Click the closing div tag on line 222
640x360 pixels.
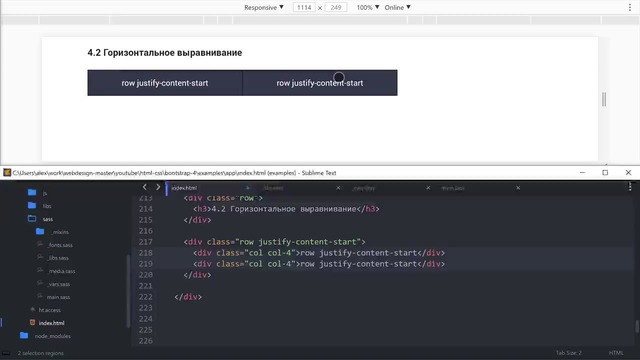(x=188, y=297)
